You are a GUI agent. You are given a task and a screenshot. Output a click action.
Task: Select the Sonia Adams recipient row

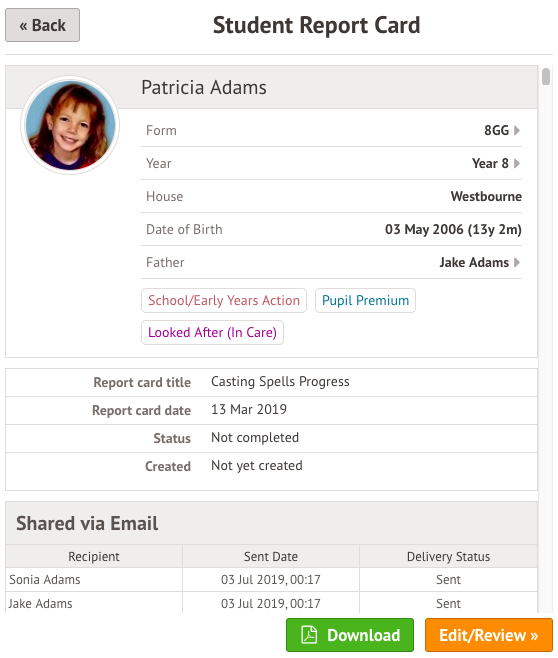pos(271,580)
